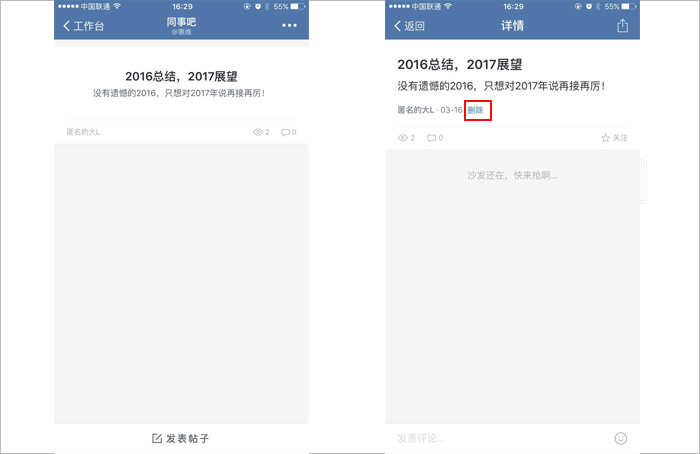The image size is (700, 454).
Task: Tap the 同事吧 title in header
Action: pyautogui.click(x=181, y=22)
